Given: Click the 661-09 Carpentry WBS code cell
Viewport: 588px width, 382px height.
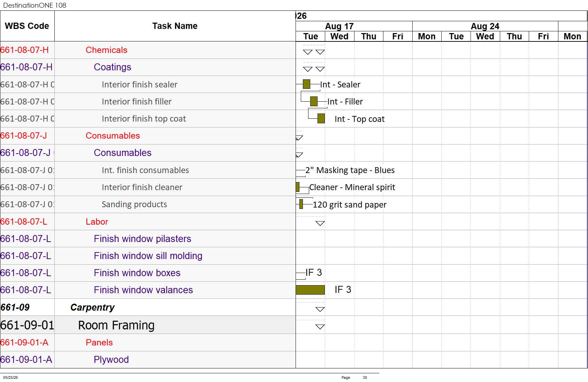Looking at the screenshot, I should click(27, 307).
